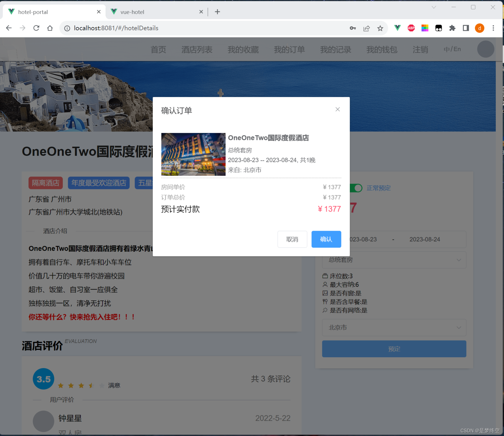Open 酒店列表 in the navigation
This screenshot has width=504, height=436.
[197, 49]
